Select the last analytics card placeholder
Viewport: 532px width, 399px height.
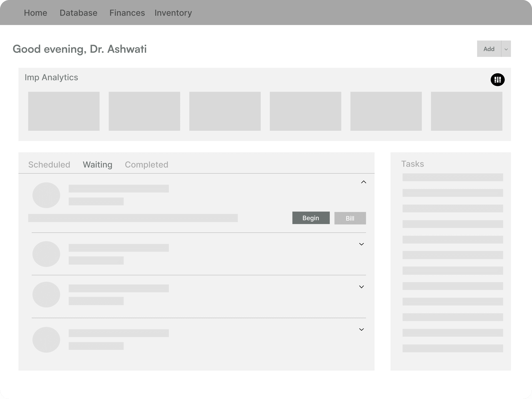466,111
